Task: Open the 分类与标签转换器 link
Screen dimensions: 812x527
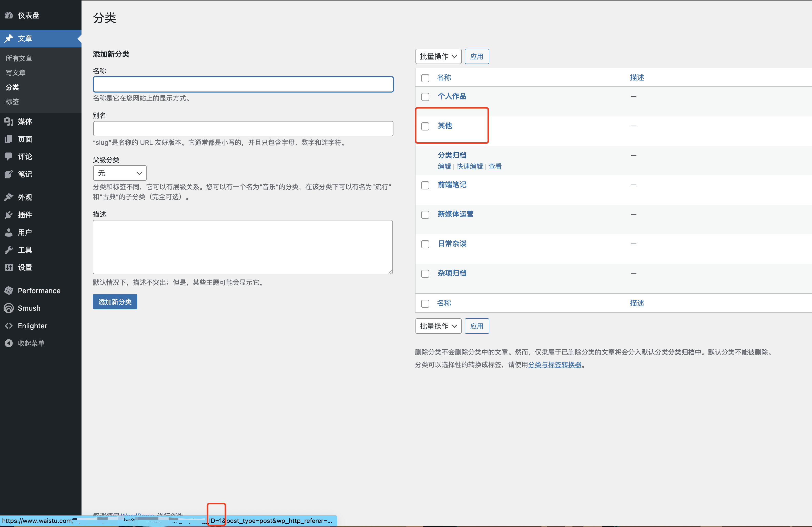Action: click(x=555, y=365)
